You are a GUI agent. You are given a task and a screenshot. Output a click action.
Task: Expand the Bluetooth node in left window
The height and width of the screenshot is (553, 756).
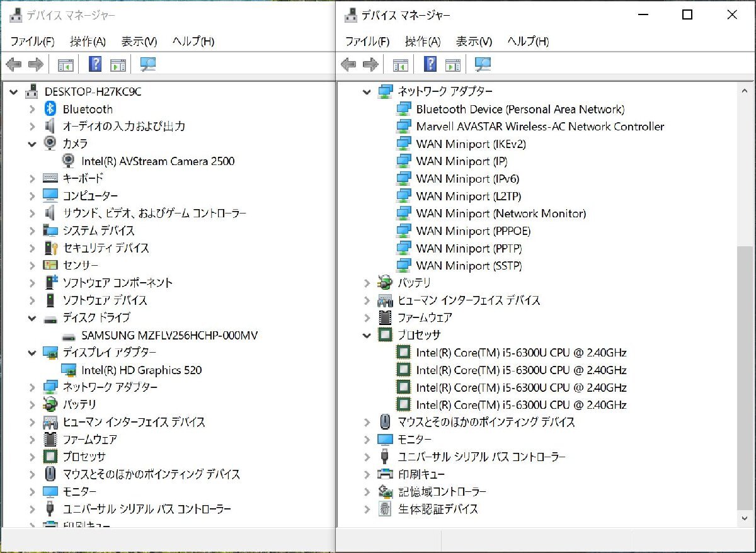[x=32, y=109]
